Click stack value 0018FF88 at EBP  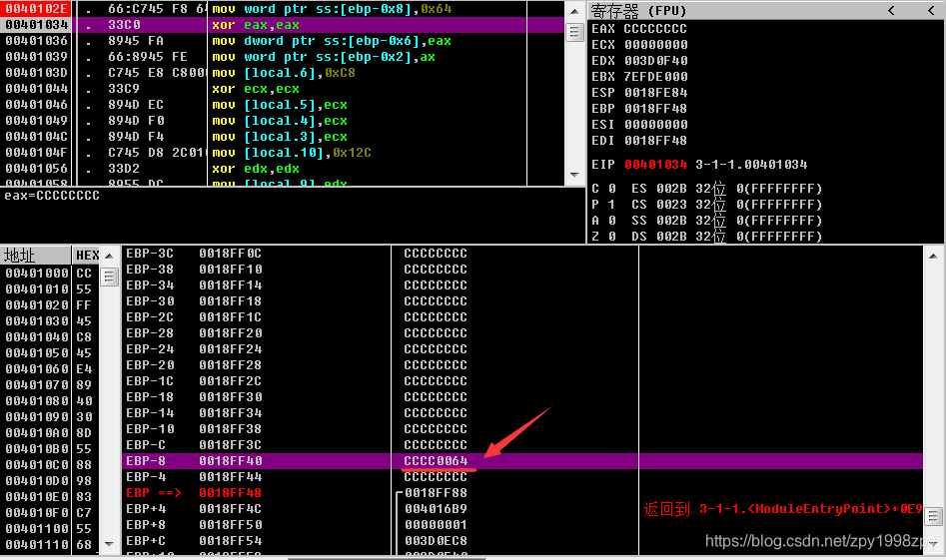pyautogui.click(x=436, y=492)
